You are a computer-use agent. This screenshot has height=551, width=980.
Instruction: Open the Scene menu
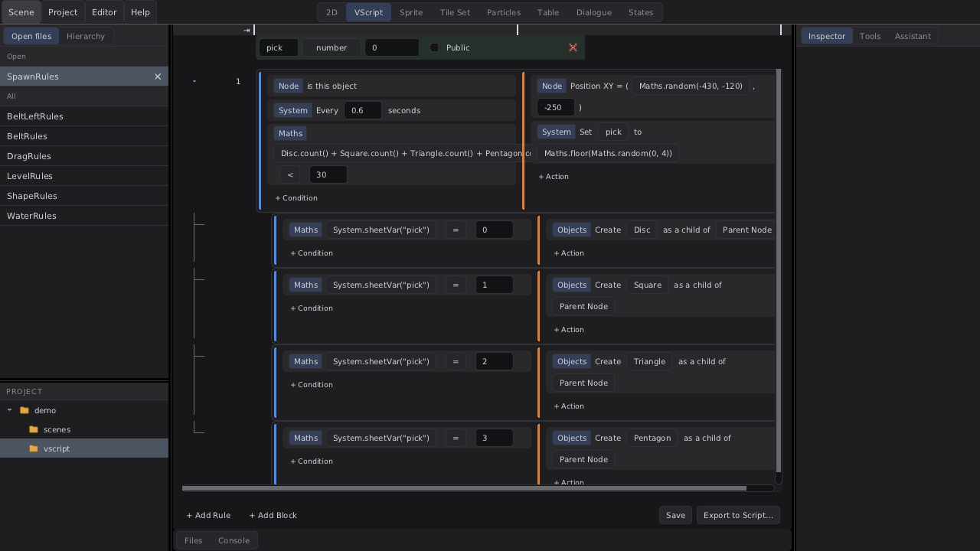[x=21, y=12]
